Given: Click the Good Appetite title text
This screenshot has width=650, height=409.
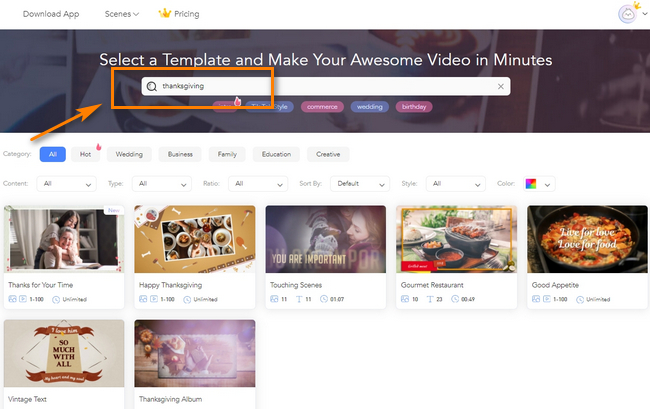Looking at the screenshot, I should click(555, 285).
